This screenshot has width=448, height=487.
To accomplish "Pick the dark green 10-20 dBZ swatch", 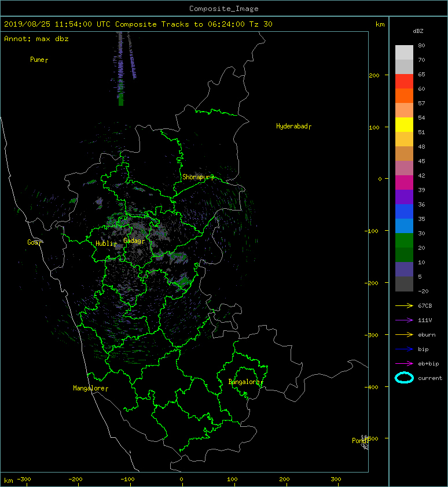I will click(404, 254).
